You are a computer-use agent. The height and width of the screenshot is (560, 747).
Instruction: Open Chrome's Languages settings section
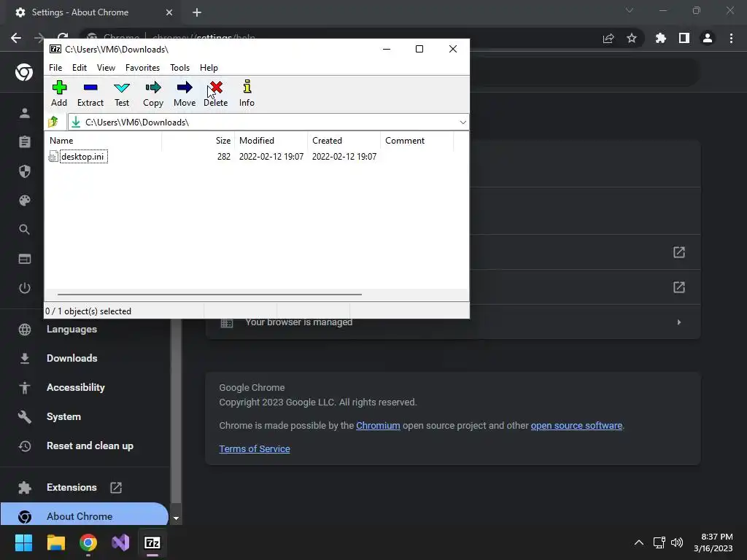[72, 329]
